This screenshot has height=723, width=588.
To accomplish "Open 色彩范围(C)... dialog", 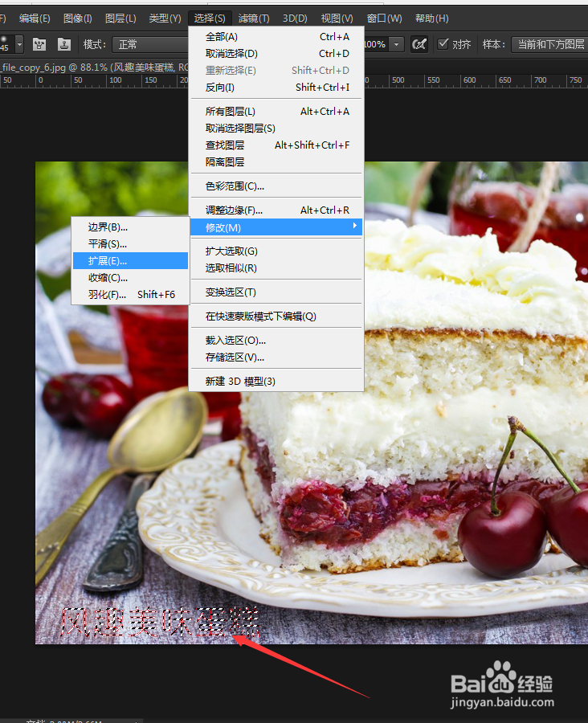I will pyautogui.click(x=276, y=186).
